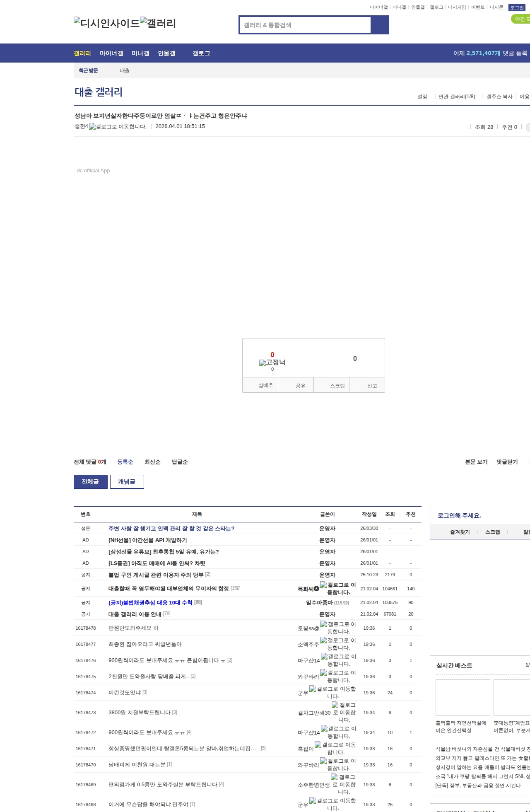530x812 pixels.
Task: Click the 디시인사이드 logo image
Action: [107, 23]
